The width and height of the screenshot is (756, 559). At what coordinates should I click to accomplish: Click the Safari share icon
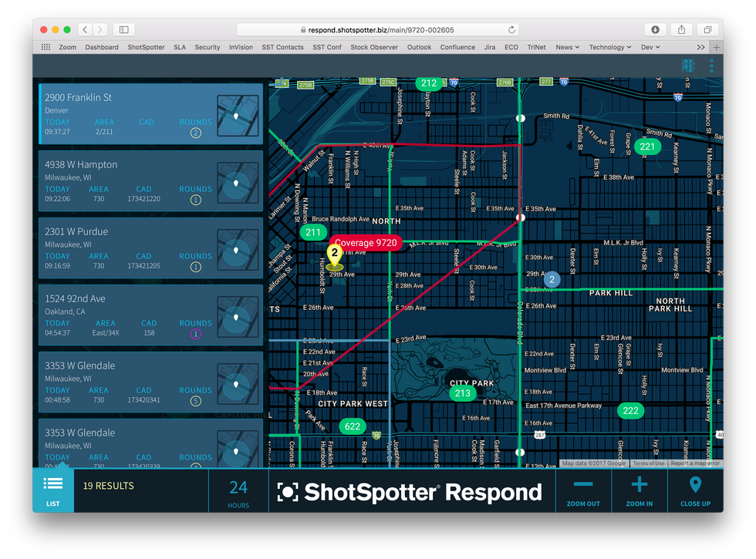[x=681, y=30]
